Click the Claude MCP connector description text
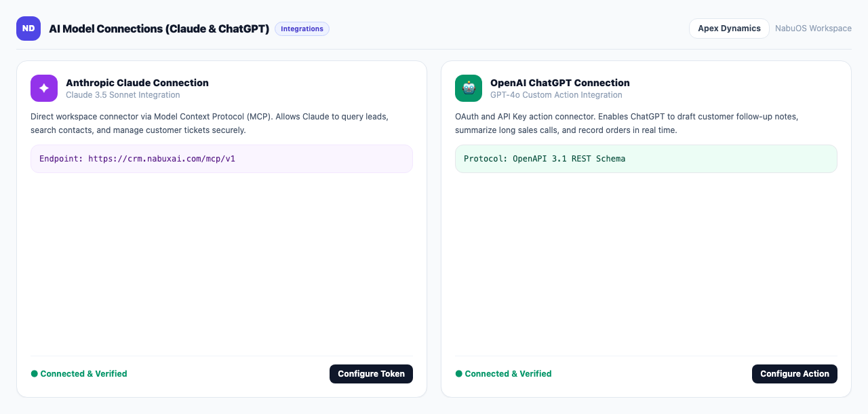This screenshot has height=414, width=868. pyautogui.click(x=210, y=124)
